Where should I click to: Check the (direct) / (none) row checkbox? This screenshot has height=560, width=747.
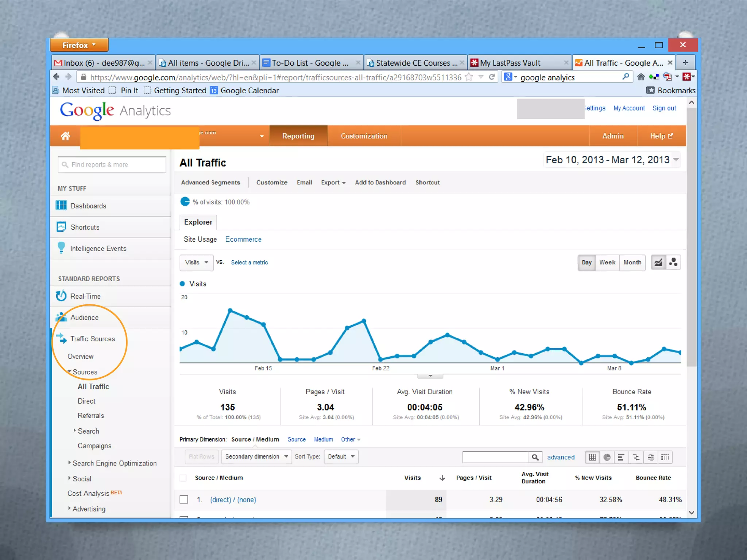[x=184, y=499]
